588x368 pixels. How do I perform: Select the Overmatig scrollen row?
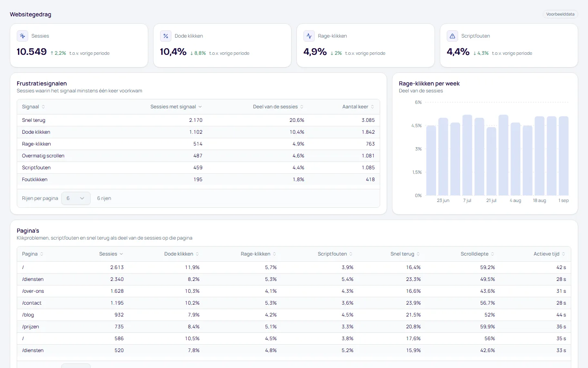pos(198,156)
